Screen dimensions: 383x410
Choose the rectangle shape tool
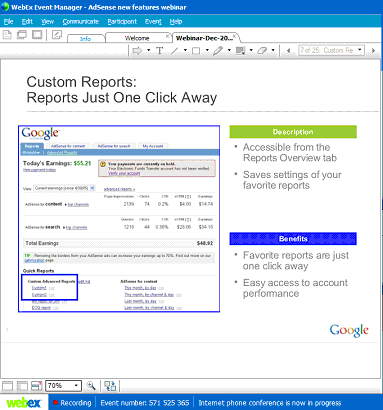(x=196, y=51)
